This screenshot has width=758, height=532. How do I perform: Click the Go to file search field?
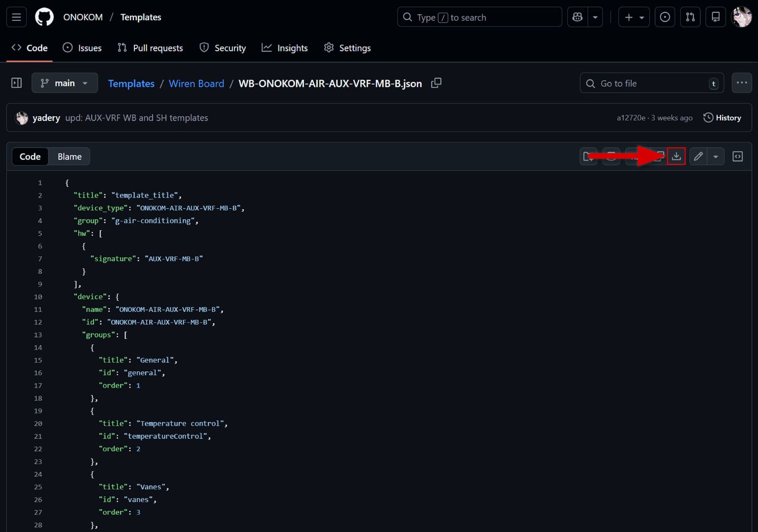(x=651, y=83)
